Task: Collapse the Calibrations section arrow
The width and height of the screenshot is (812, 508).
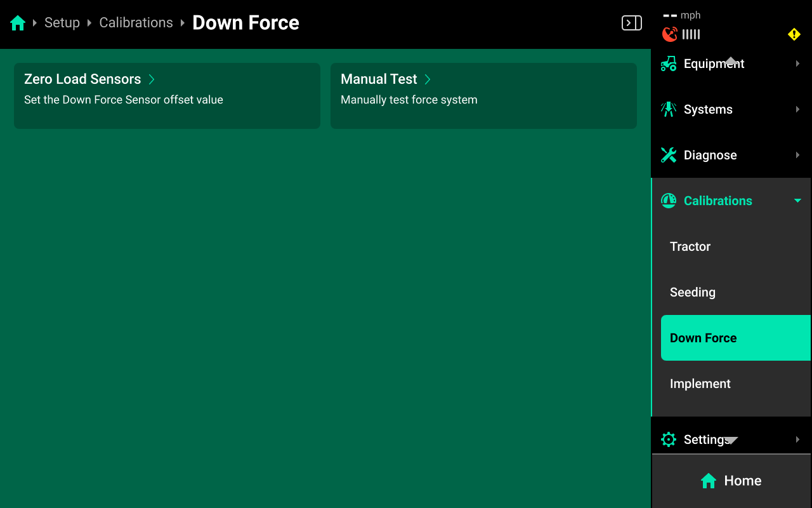Action: point(797,201)
